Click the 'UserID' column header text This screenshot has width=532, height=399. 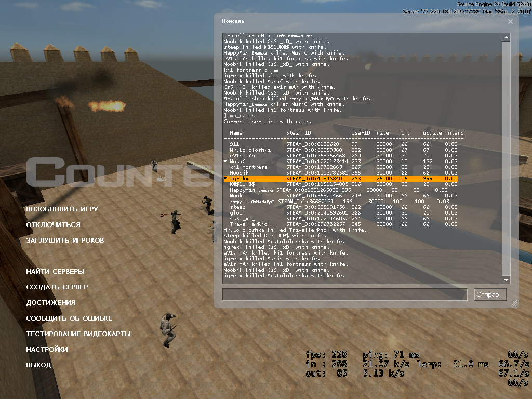(361, 132)
